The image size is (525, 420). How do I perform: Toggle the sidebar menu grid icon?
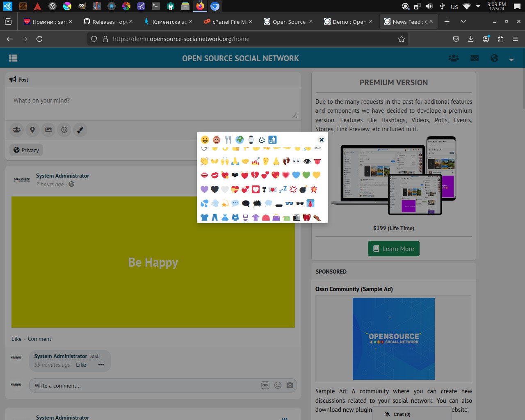(13, 58)
